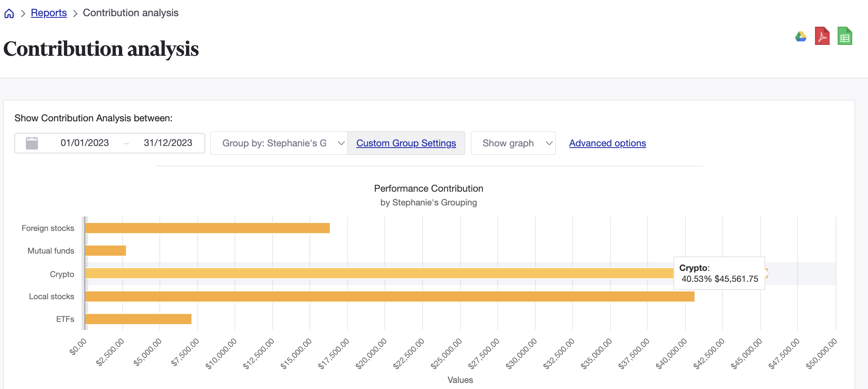The image size is (868, 389).
Task: Navigate to Reports breadcrumb
Action: click(49, 13)
